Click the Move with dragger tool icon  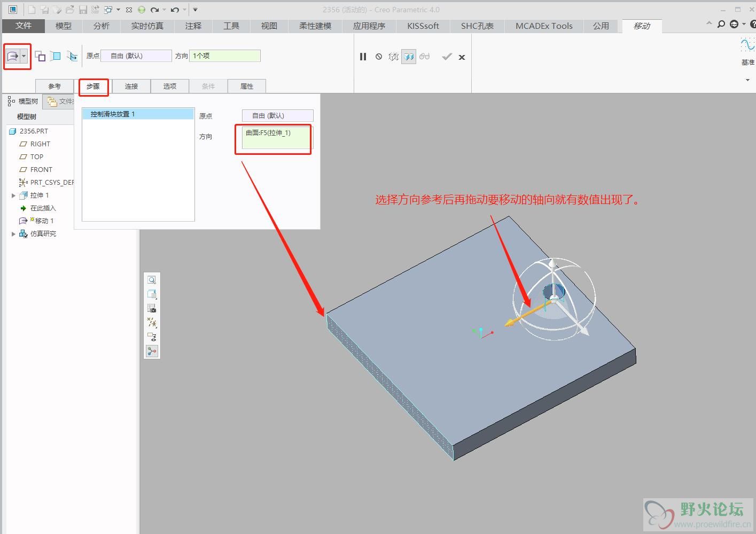click(13, 56)
